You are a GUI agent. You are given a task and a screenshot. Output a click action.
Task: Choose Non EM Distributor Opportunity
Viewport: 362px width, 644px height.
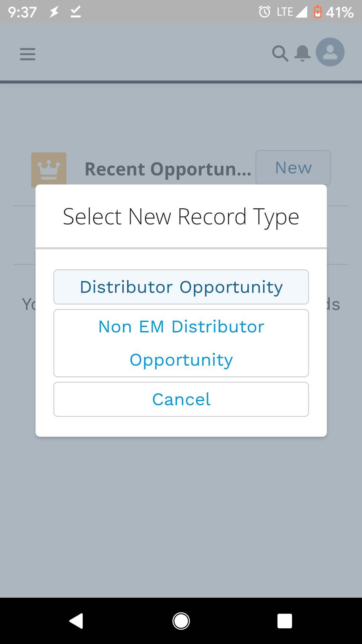181,343
